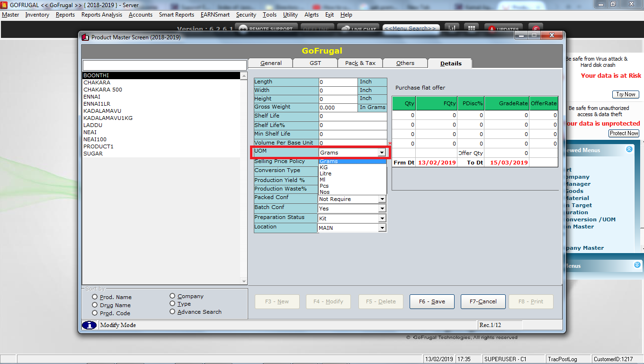644x364 pixels.
Task: Click the Protect Now button
Action: pos(624,133)
